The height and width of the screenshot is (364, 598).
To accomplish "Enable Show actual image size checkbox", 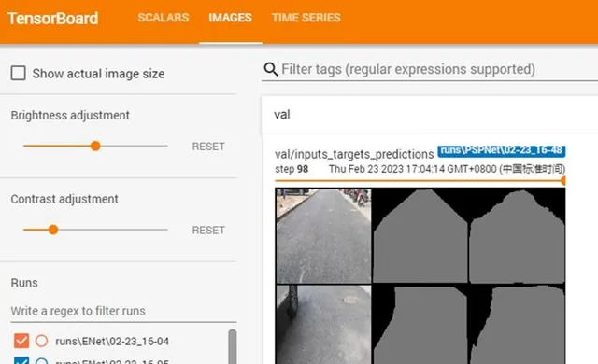I will (19, 73).
